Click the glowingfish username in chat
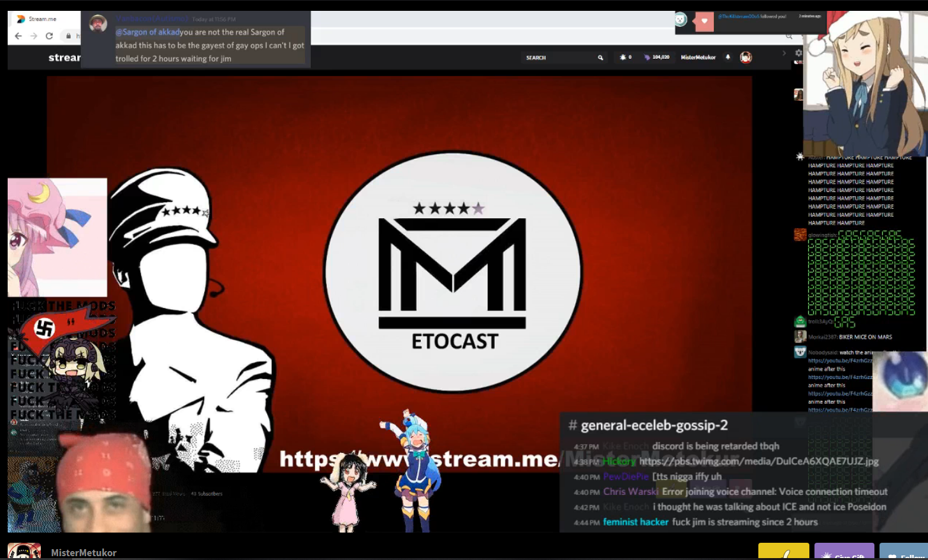This screenshot has width=928, height=560. 822,235
